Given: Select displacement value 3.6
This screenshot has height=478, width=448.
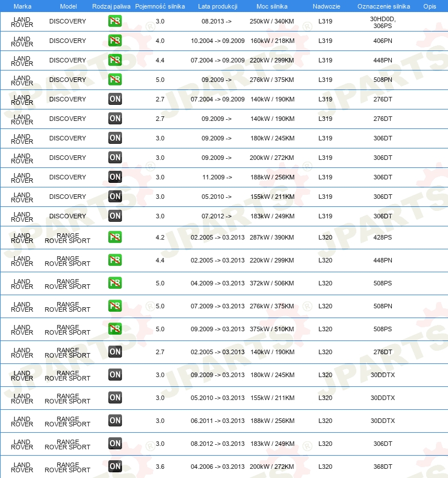Looking at the screenshot, I should coord(160,467).
